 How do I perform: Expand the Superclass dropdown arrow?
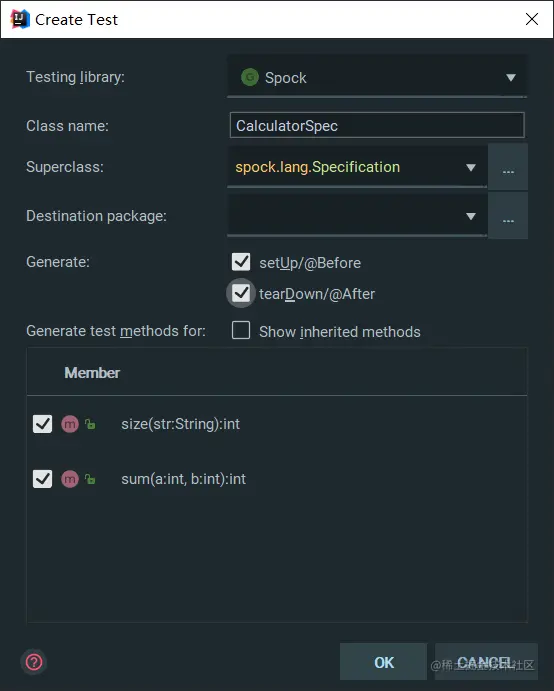(471, 167)
